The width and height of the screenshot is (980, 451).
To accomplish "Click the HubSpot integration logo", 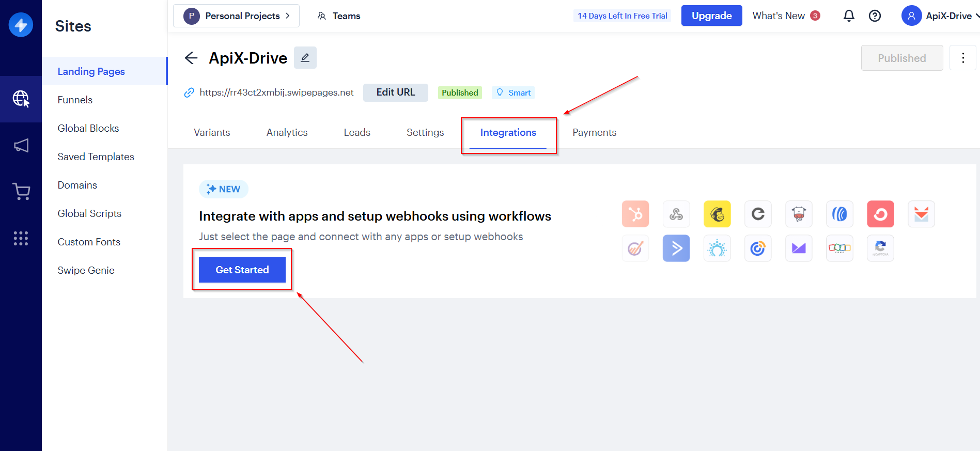I will point(635,214).
